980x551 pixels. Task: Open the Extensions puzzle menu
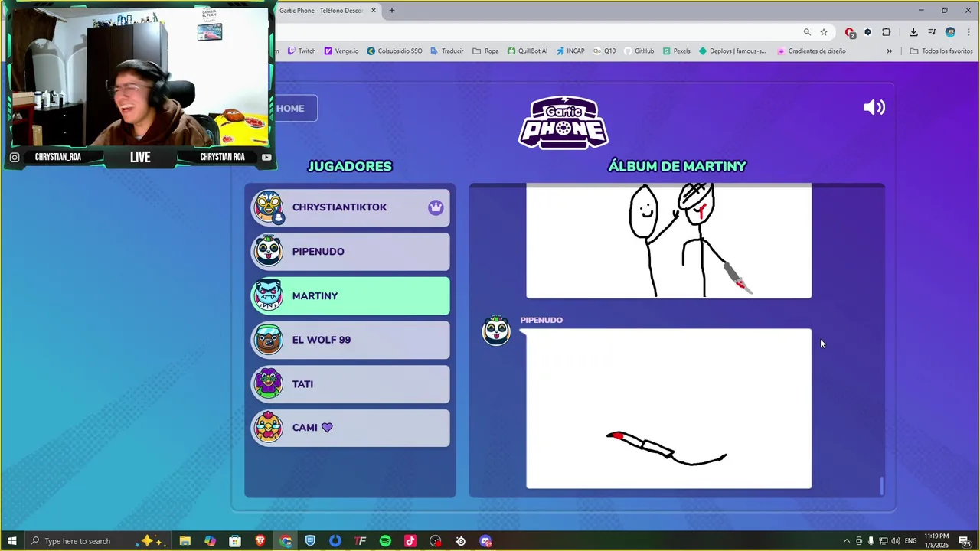pos(886,32)
